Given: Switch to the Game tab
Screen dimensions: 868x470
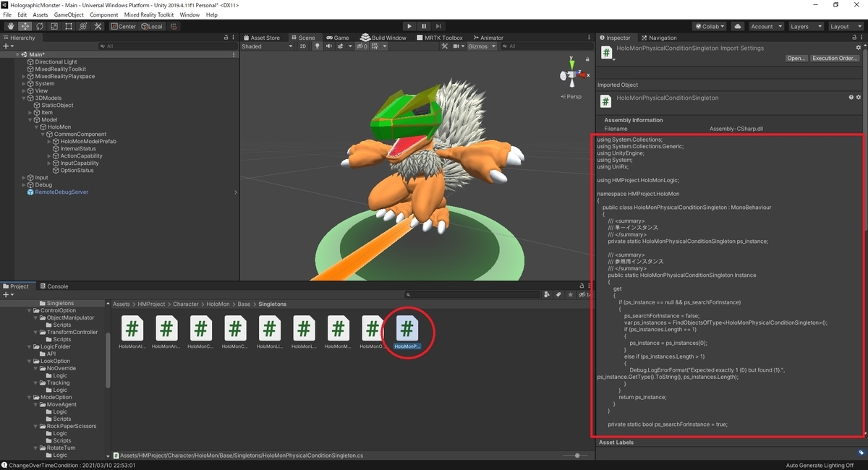Looking at the screenshot, I should tap(337, 38).
